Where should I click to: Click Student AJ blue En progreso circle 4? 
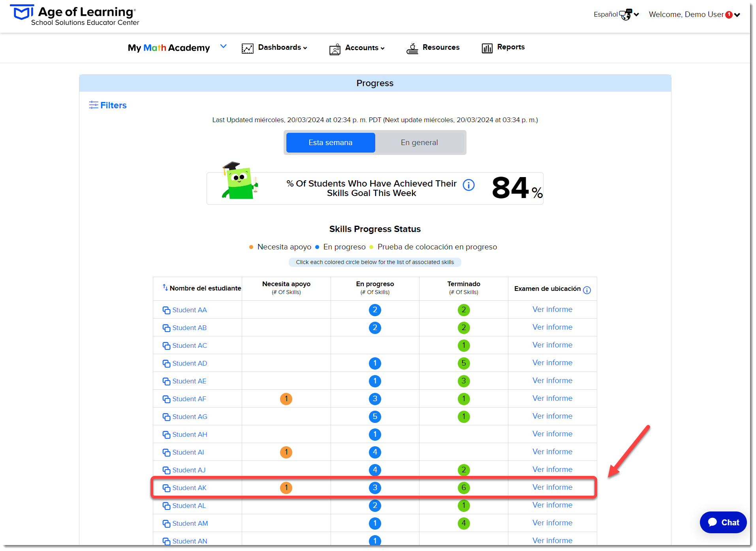[x=375, y=470]
